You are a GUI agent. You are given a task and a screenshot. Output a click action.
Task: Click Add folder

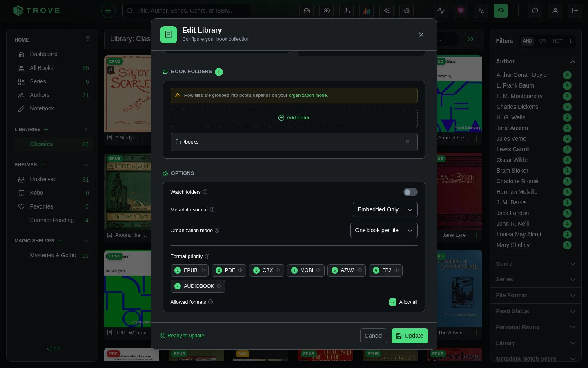(x=294, y=118)
